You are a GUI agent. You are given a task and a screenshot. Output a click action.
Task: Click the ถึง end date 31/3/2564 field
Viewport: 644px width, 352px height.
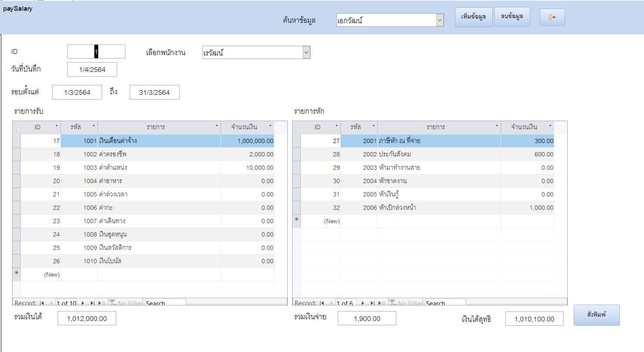tap(154, 92)
